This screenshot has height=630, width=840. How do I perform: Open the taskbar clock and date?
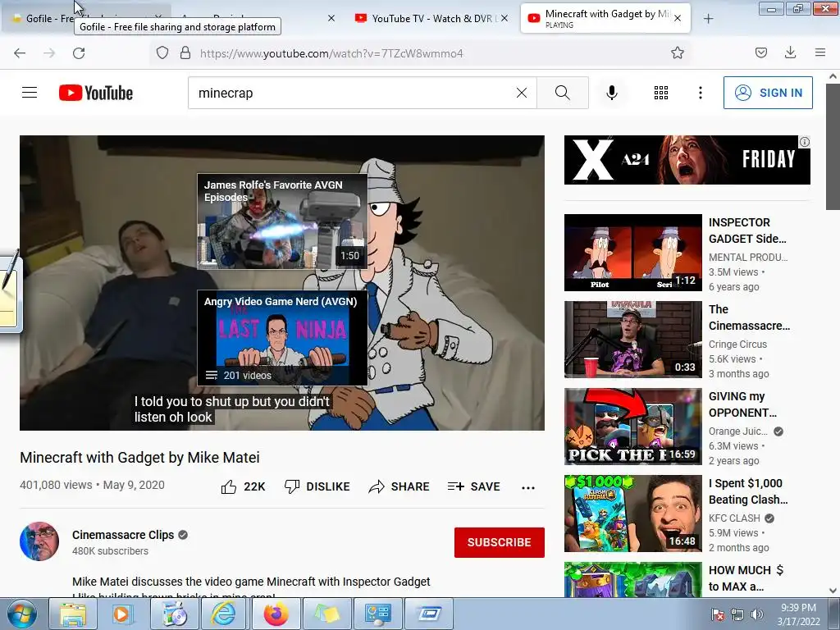798,614
